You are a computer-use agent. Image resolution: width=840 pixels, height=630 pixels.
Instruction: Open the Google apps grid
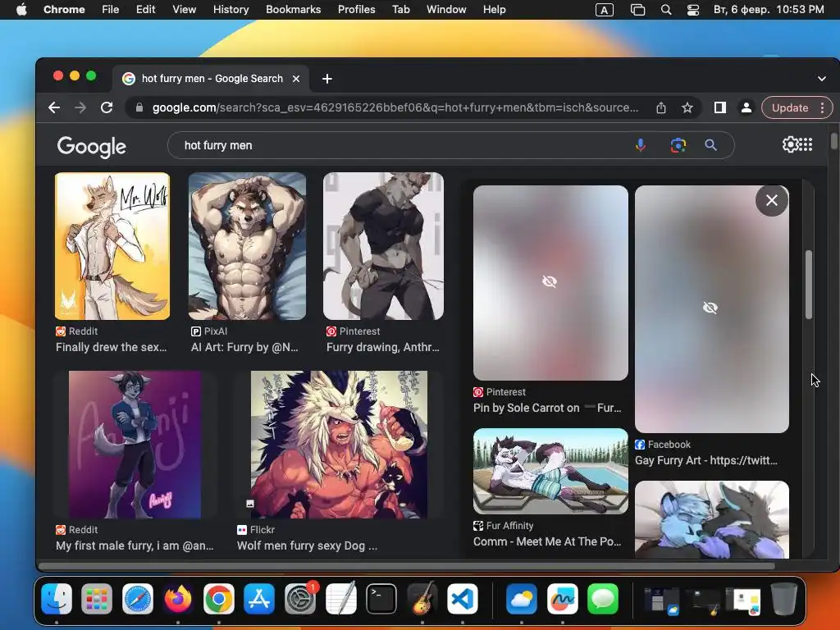pos(806,144)
